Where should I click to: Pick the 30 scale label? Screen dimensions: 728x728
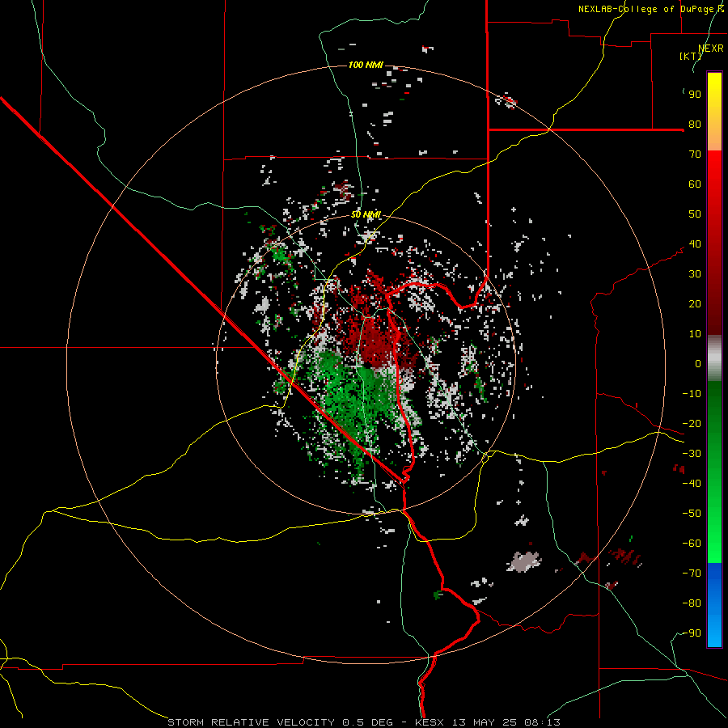[695, 274]
